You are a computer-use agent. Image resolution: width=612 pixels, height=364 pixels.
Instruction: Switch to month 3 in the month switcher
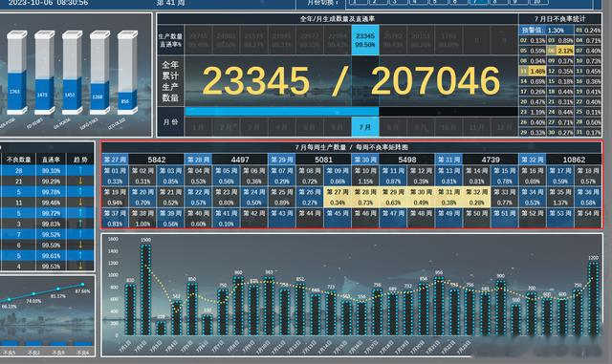(x=398, y=2)
